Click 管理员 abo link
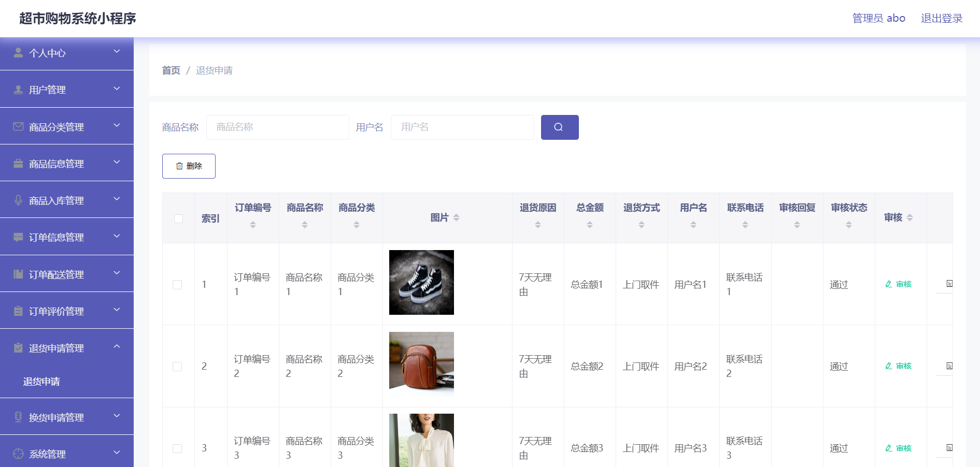This screenshot has height=467, width=980. (879, 18)
